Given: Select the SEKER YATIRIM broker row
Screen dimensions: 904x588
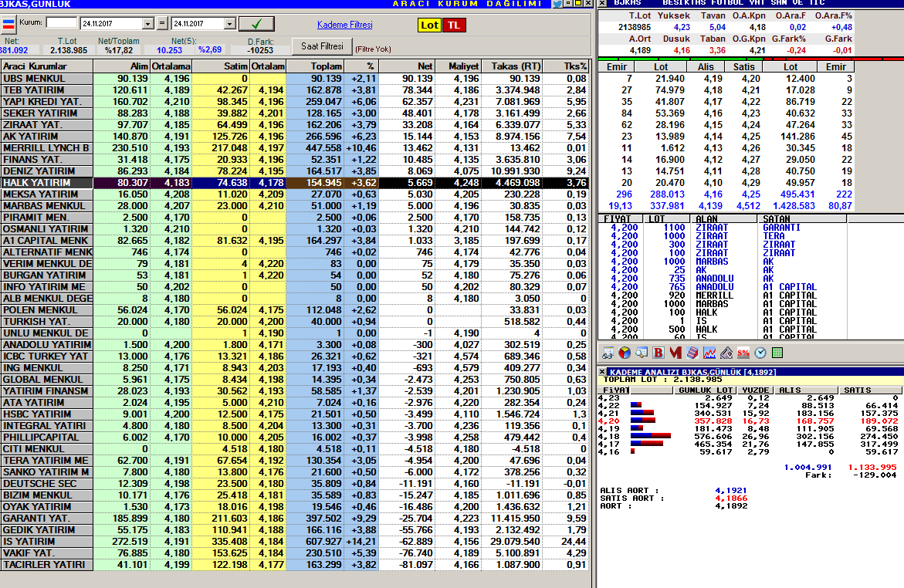Looking at the screenshot, I should click(295, 113).
